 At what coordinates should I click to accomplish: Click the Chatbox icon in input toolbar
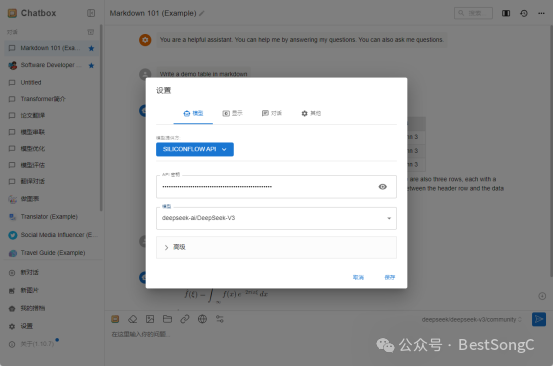(115, 319)
